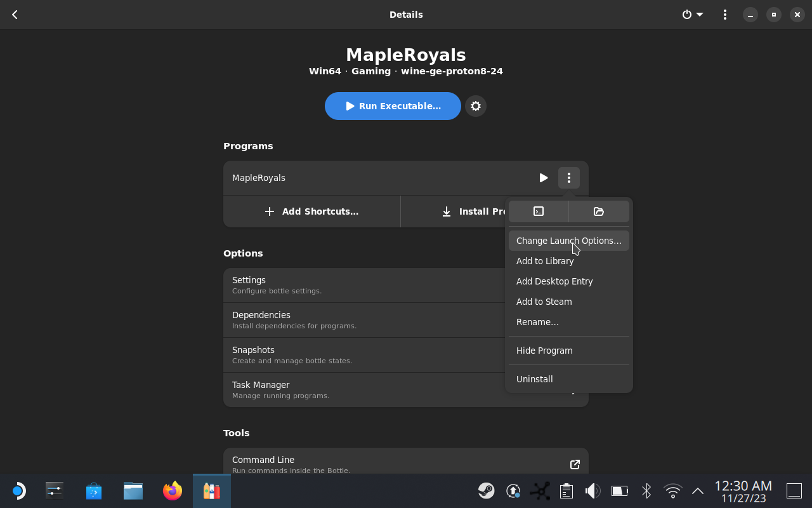Choose Add to Steam option
Screen dimensions: 812x508
point(569,302)
